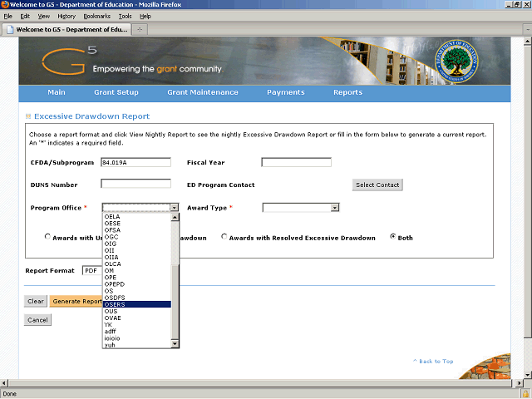Viewport: 532px width, 399px height.
Task: Open the Edit menu
Action: (x=25, y=17)
